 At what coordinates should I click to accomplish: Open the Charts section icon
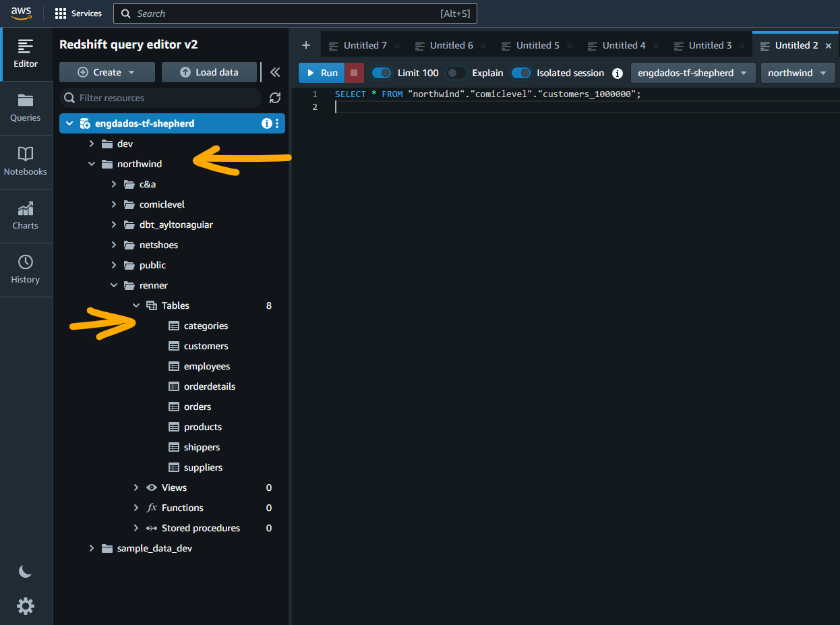point(26,216)
